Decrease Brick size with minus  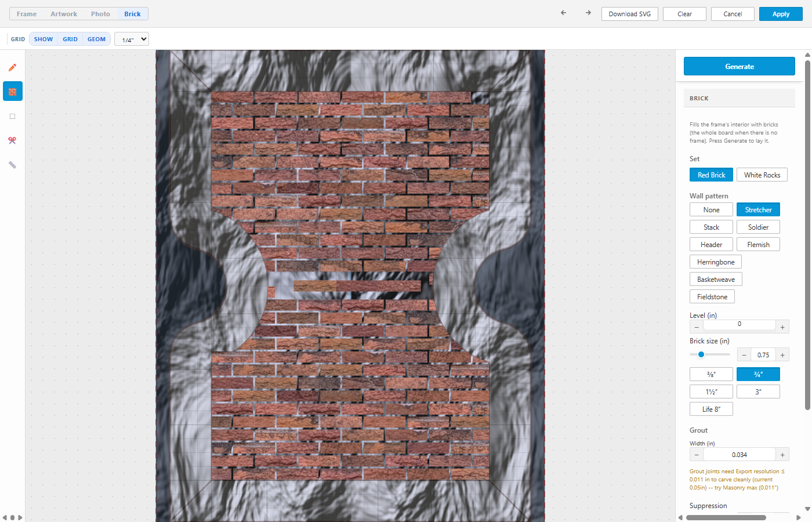tap(744, 355)
